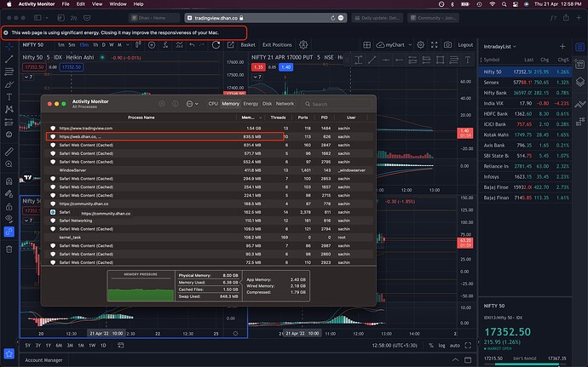The image size is (588, 367).
Task: Switch to Activity Monitor CPU tab
Action: coord(213,104)
